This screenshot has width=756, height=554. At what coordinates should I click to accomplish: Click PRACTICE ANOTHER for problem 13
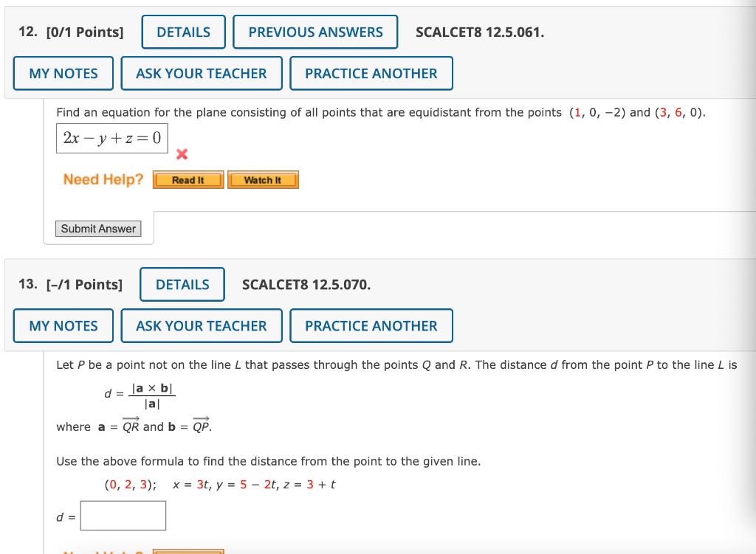[x=371, y=325]
